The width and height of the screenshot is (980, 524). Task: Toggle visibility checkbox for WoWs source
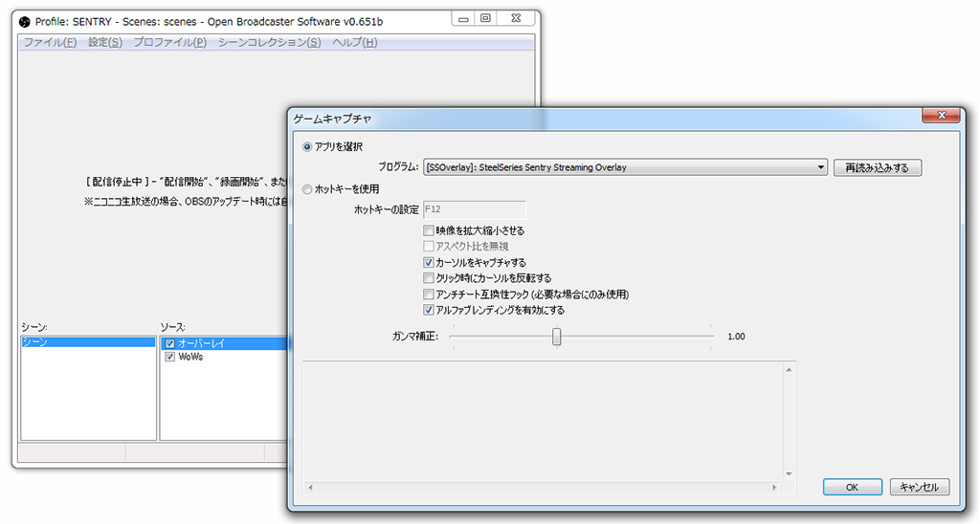tap(169, 357)
